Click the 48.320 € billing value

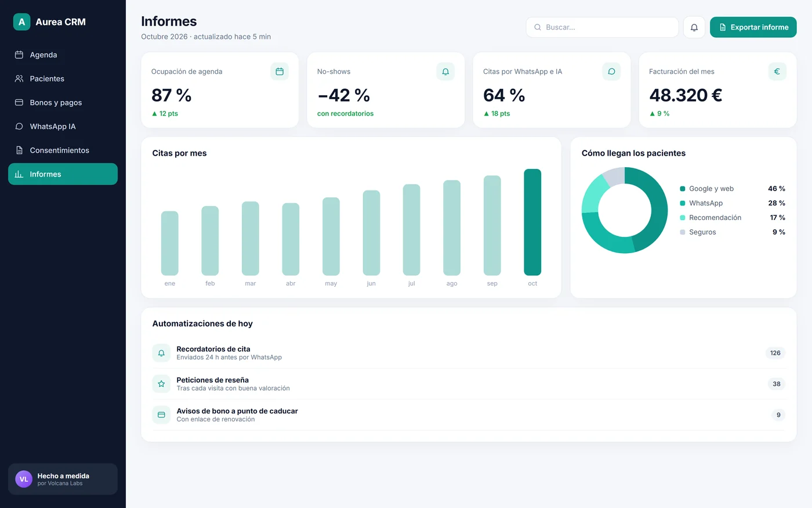pyautogui.click(x=686, y=95)
